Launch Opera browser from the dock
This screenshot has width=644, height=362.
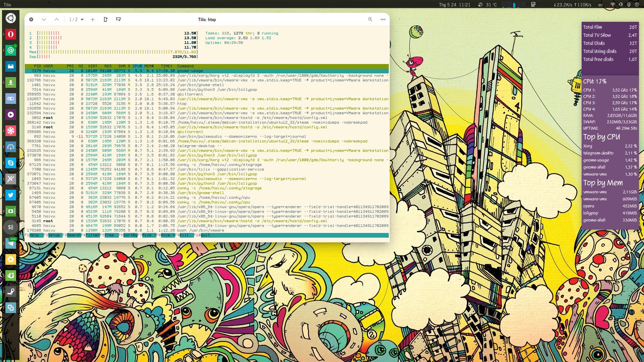pyautogui.click(x=10, y=34)
